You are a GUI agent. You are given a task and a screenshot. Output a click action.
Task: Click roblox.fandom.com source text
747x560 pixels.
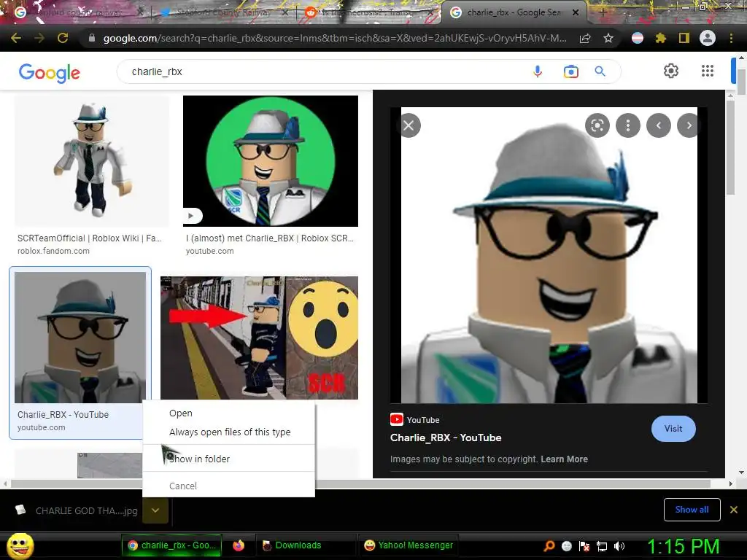53,251
